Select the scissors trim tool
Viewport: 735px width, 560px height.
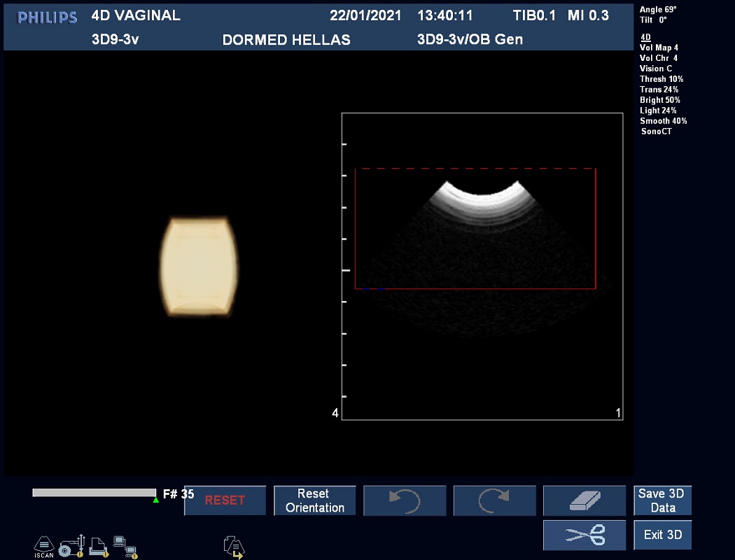[584, 535]
